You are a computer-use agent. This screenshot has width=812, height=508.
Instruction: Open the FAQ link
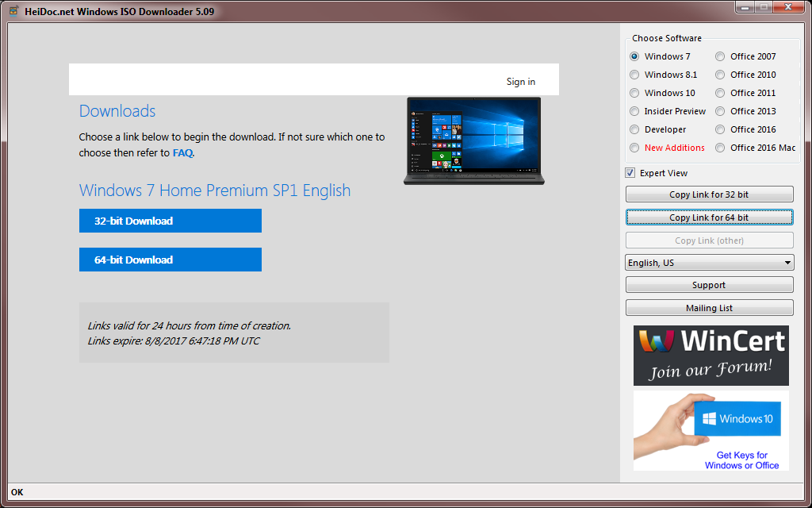click(x=183, y=153)
